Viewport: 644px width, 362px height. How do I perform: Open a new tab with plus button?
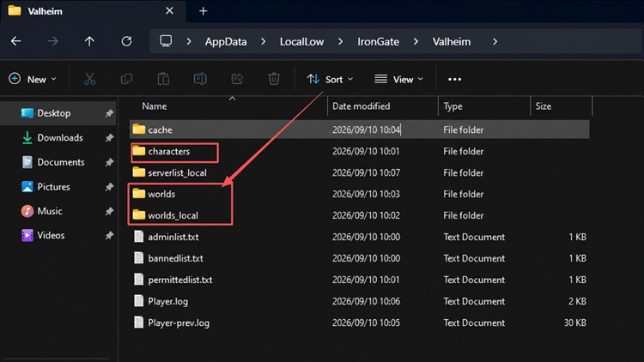[203, 11]
